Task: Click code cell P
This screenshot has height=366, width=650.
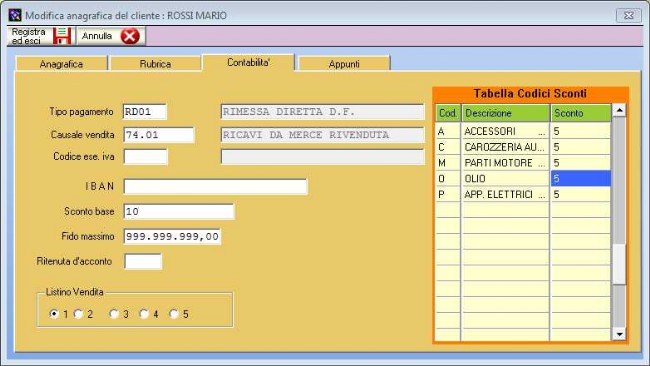Action: tap(448, 194)
